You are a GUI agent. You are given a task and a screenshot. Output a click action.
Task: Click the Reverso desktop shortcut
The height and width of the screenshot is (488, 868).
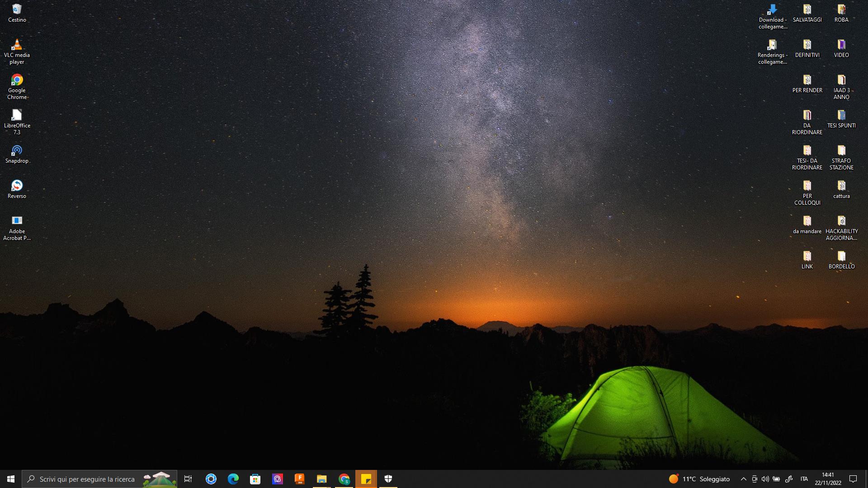(17, 186)
